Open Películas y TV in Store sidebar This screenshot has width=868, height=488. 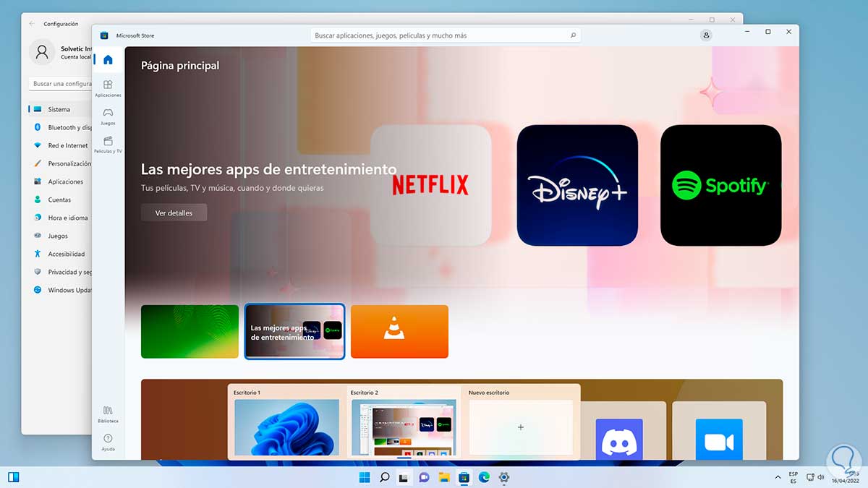point(108,145)
